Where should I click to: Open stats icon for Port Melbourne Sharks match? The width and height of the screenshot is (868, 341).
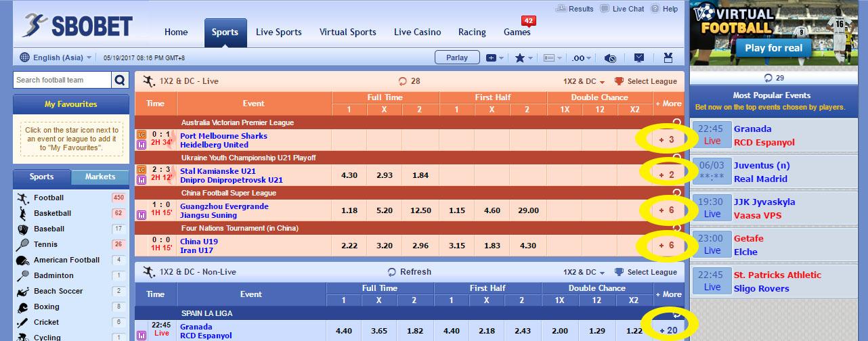click(x=142, y=144)
